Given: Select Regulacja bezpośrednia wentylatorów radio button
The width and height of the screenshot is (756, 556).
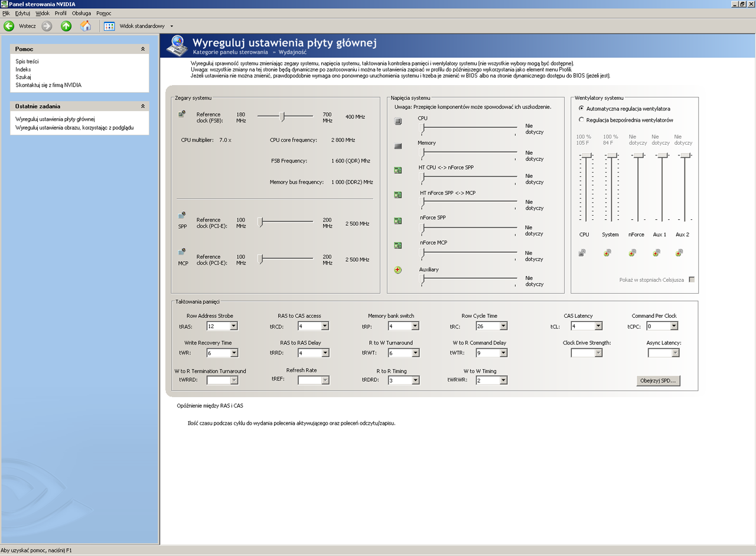Looking at the screenshot, I should click(x=582, y=120).
